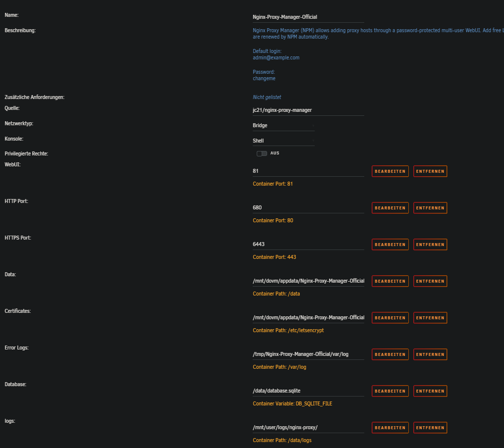The width and height of the screenshot is (504, 448).
Task: Click Entfernen for HTTP Port
Action: point(430,208)
